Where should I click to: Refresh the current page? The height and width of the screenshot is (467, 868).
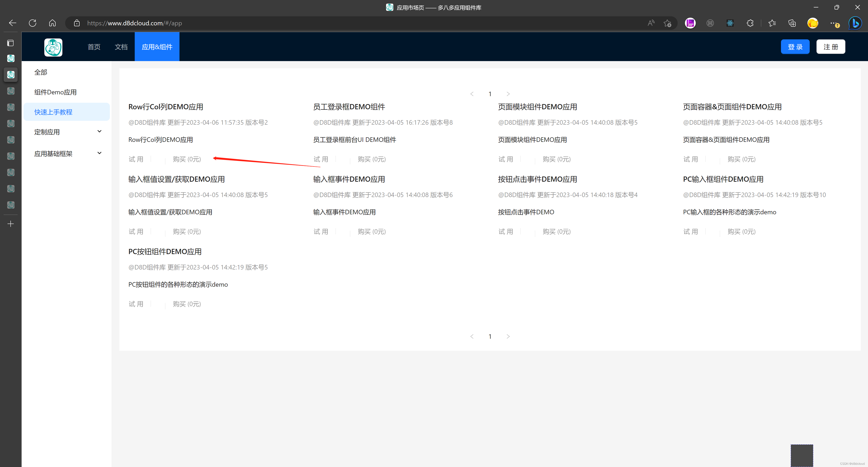tap(32, 23)
